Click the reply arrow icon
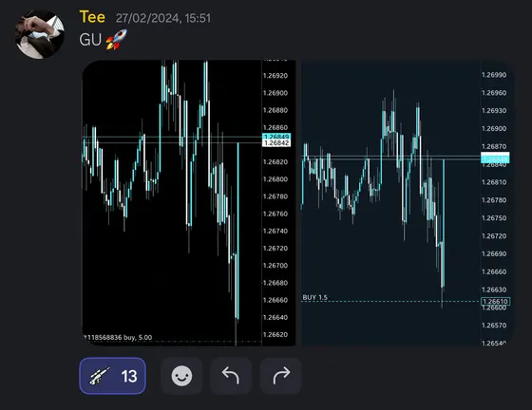The height and width of the screenshot is (410, 532). [231, 376]
